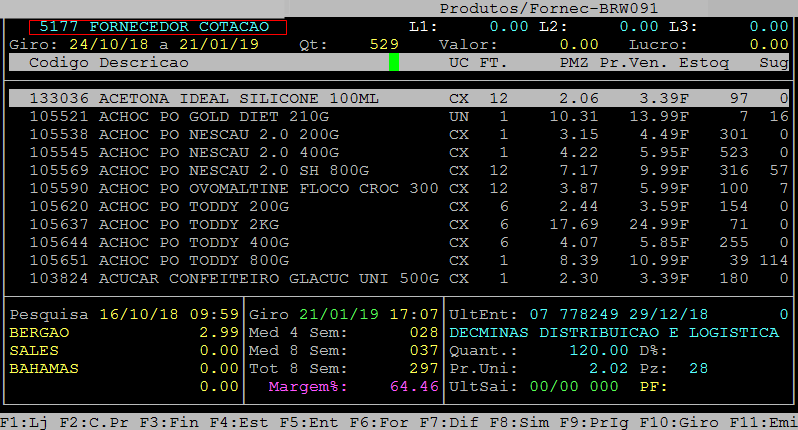The height and width of the screenshot is (430, 798).
Task: Click the BERGAO competitor price entry
Action: [x=122, y=331]
